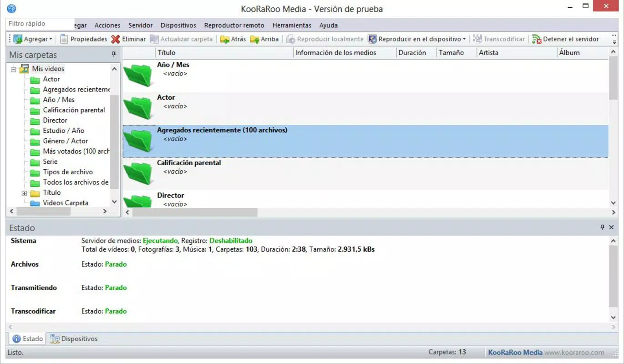Select Todos los archivos folder in tree
624x364 pixels.
[x=76, y=182]
